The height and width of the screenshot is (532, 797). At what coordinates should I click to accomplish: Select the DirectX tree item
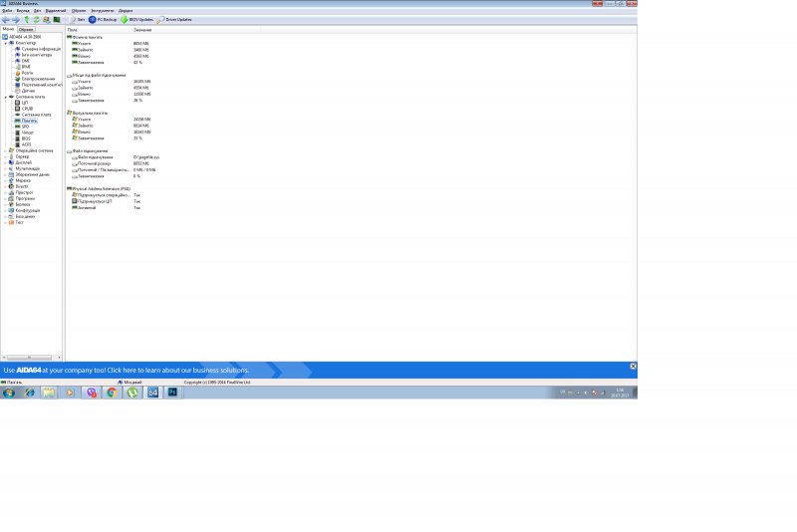coord(21,186)
